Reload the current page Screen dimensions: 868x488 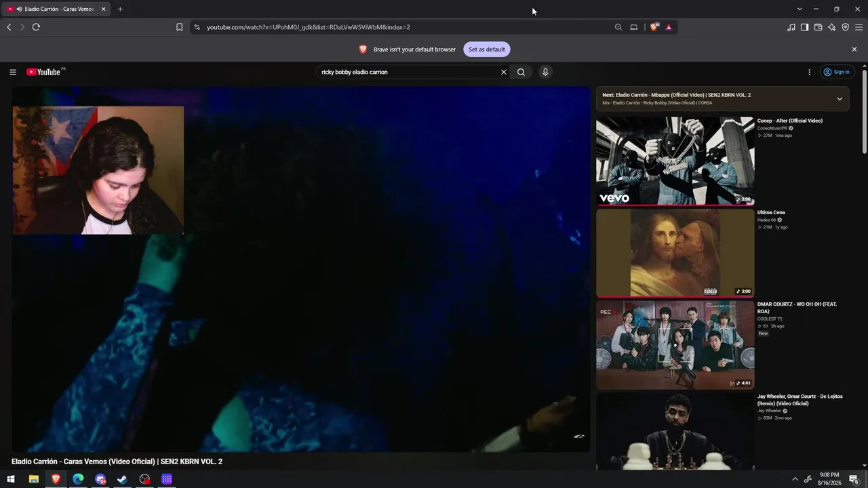[x=36, y=27]
